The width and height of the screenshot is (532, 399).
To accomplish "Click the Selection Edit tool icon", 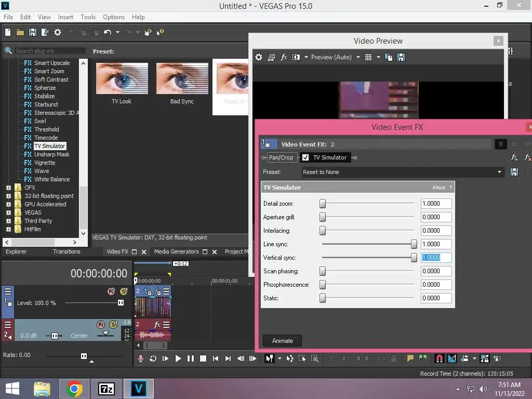I will coord(302,358).
